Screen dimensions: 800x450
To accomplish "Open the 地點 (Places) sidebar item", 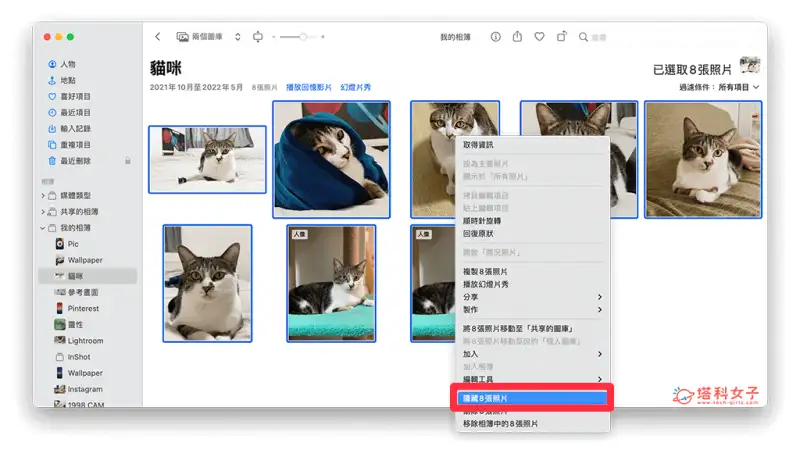I will 67,80.
